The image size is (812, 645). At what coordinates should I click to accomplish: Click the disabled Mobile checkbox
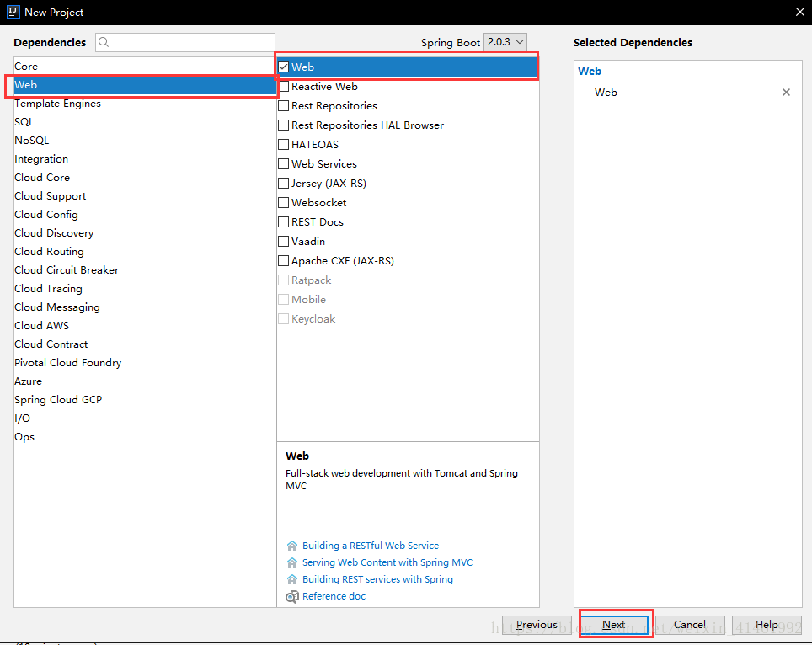click(x=283, y=299)
